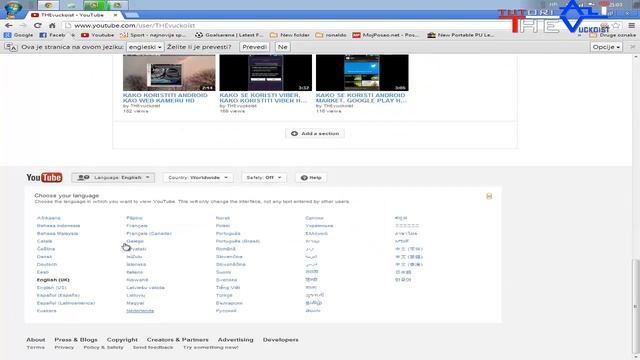Reload the page with the refresh icon
The height and width of the screenshot is (360, 640).
coord(38,25)
